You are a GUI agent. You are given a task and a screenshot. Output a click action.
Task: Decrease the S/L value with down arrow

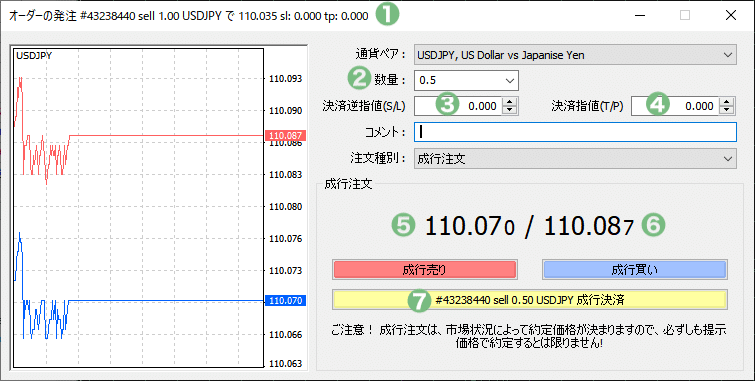[x=509, y=110]
